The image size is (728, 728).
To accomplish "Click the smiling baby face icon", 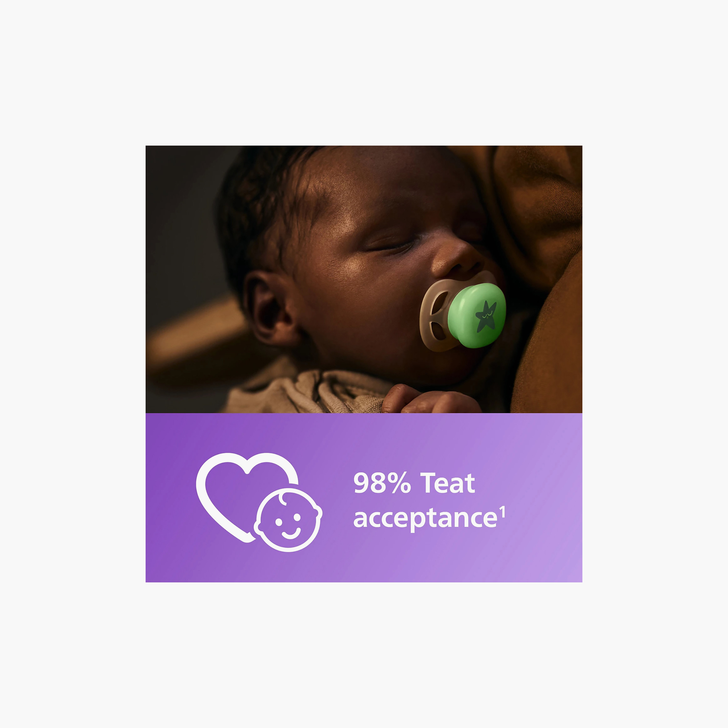I will tap(288, 520).
